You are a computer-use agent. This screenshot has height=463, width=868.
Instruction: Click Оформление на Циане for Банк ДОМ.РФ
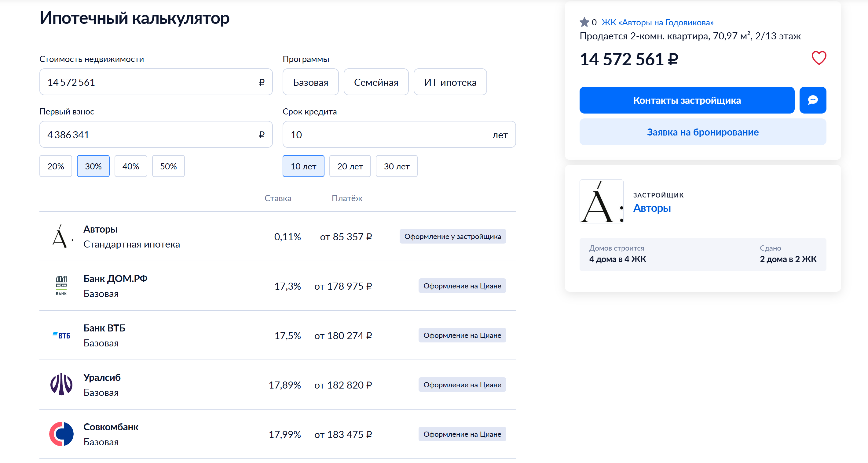click(462, 286)
